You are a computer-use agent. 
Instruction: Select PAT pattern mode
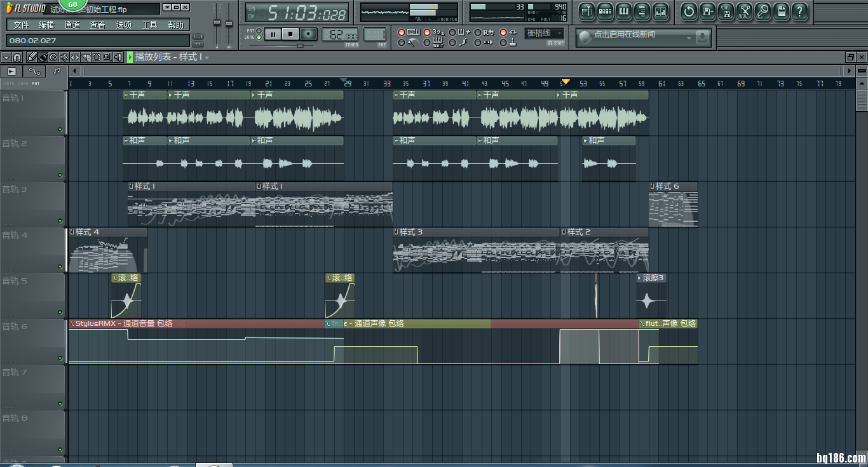[259, 30]
